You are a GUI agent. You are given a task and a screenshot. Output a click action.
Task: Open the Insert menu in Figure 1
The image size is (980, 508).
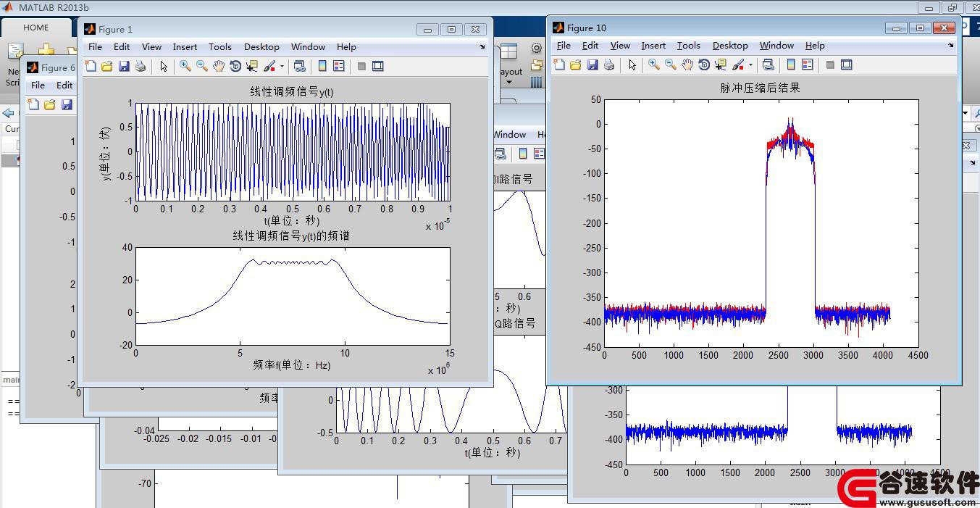185,47
